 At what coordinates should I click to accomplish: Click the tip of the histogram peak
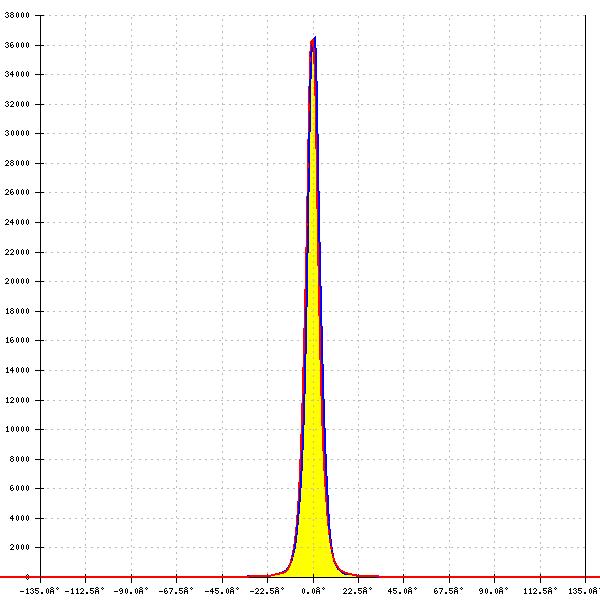(x=315, y=38)
